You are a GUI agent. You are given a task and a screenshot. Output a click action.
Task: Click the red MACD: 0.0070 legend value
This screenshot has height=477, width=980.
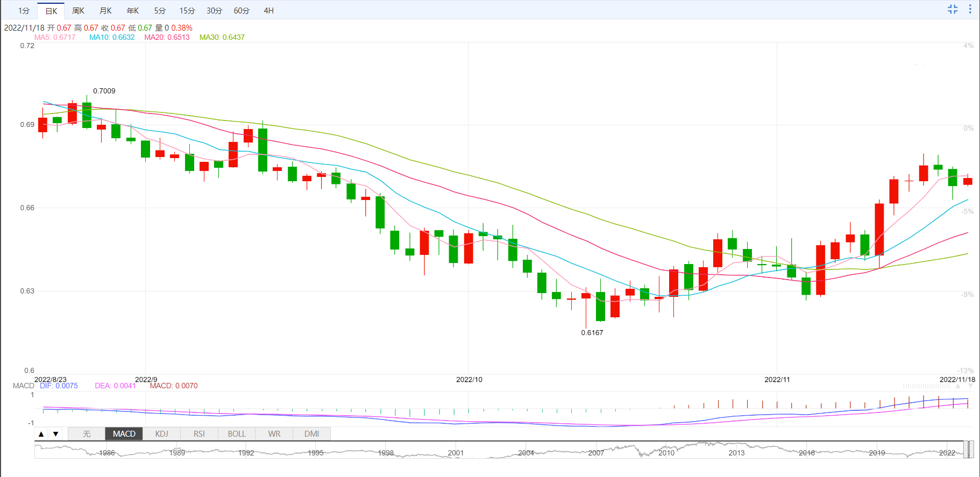(174, 386)
